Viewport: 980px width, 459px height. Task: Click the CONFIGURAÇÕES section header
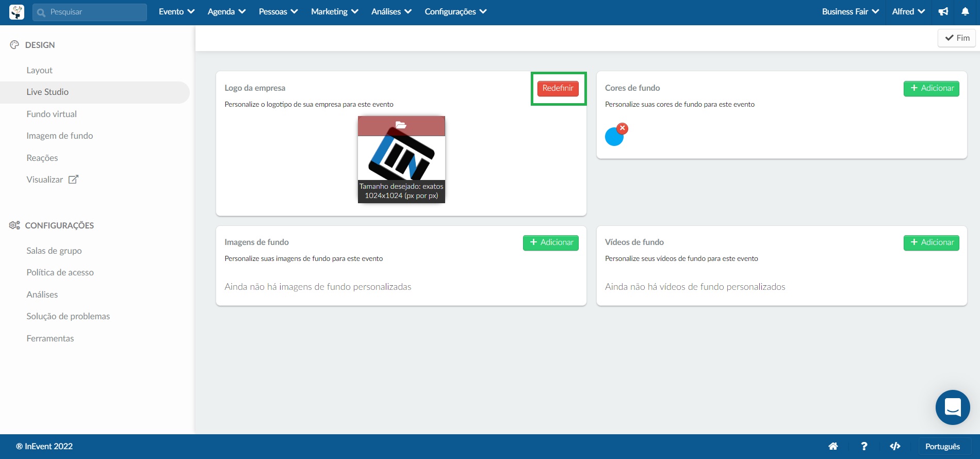pyautogui.click(x=59, y=225)
